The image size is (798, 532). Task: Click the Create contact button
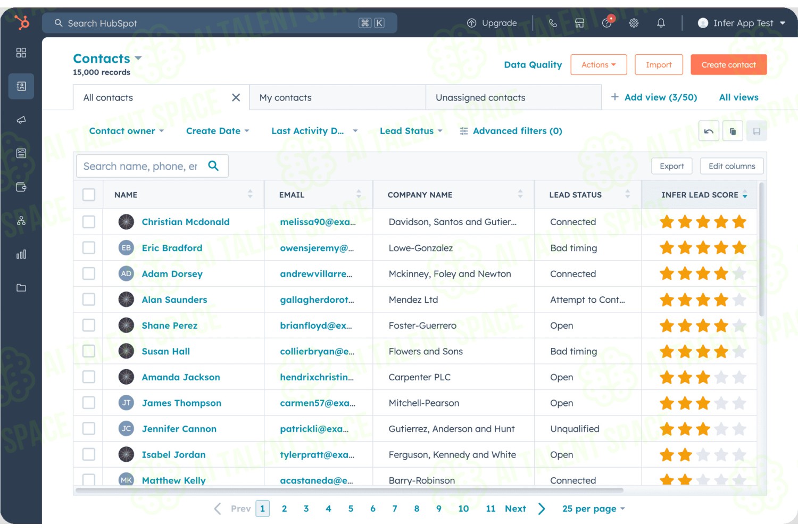click(x=728, y=65)
